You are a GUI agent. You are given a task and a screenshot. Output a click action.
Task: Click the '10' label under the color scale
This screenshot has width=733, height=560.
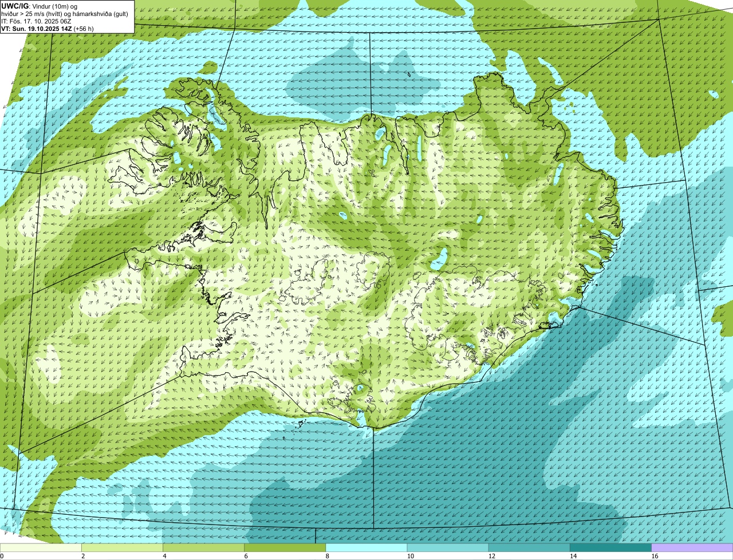pos(410,556)
